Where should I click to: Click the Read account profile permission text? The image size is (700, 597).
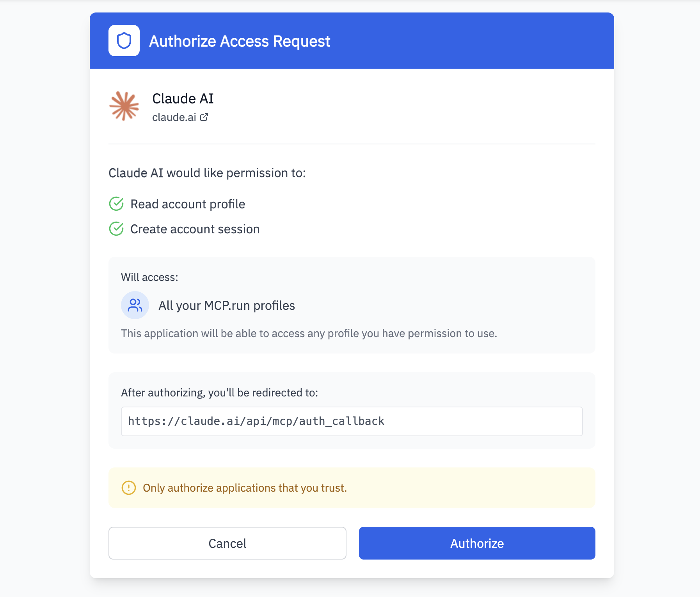tap(188, 203)
